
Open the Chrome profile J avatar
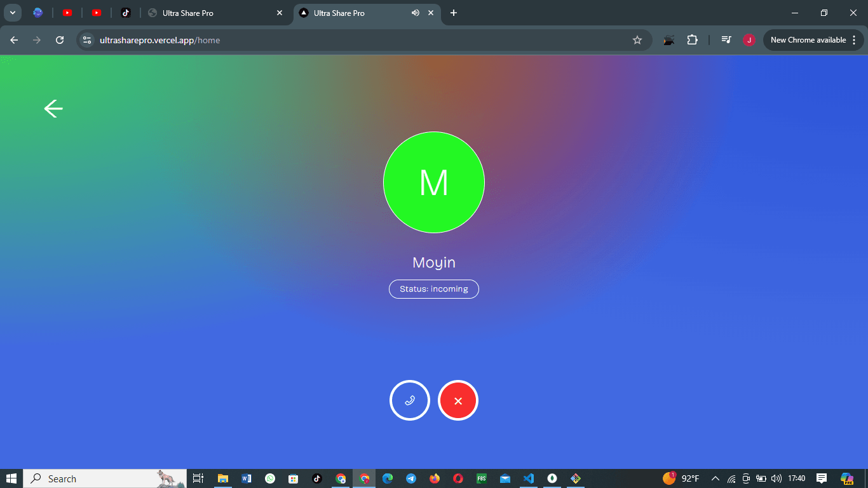[749, 40]
